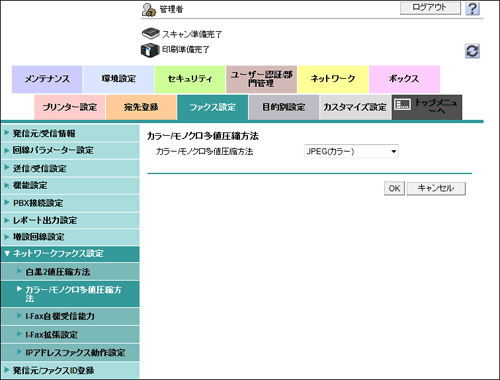Expand レポート出力設定 menu

click(x=70, y=220)
